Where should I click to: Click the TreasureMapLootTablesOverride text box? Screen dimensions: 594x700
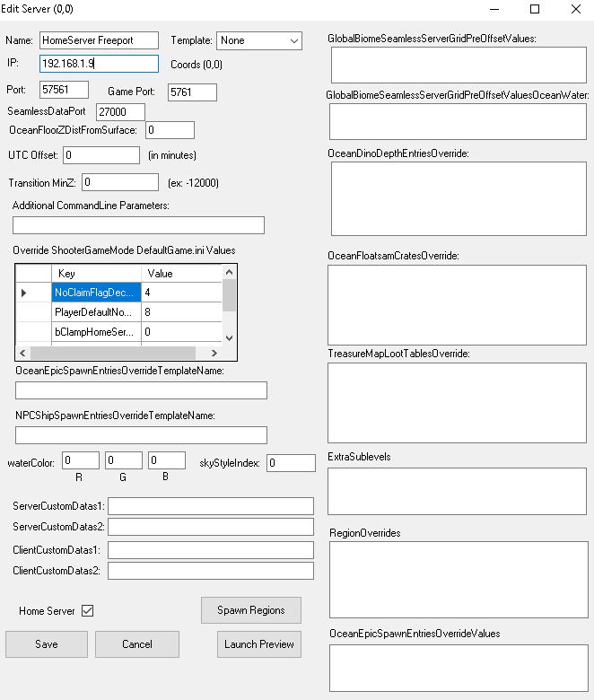(x=457, y=403)
